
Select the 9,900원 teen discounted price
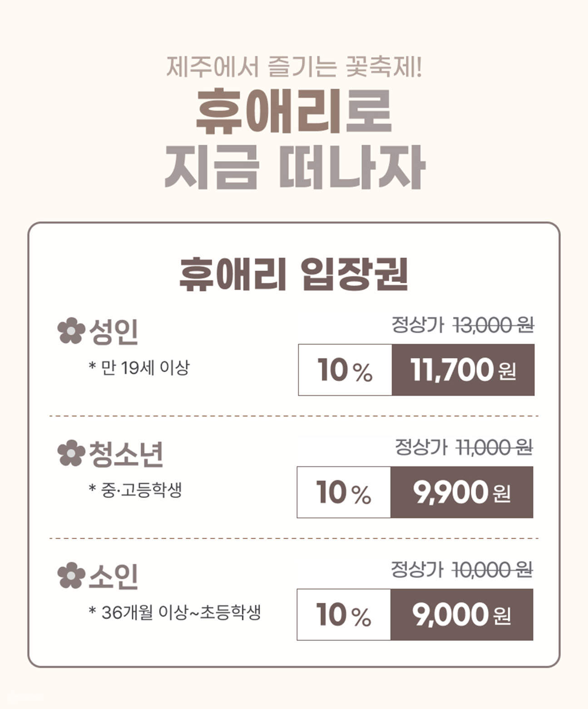[x=461, y=492]
